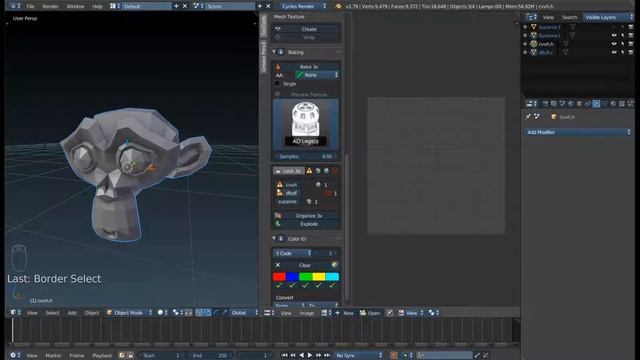Click the play animation button
This screenshot has height=360, width=640.
pos(310,356)
